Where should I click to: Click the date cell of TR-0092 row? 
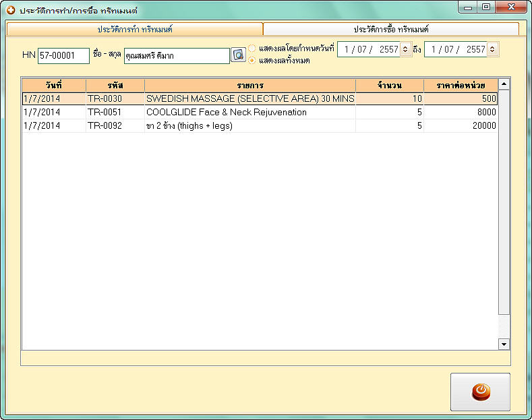tap(54, 126)
